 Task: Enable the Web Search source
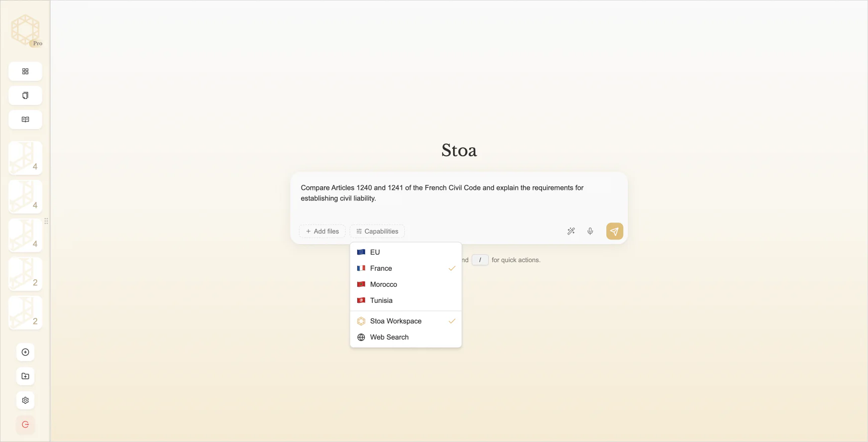[x=406, y=337]
